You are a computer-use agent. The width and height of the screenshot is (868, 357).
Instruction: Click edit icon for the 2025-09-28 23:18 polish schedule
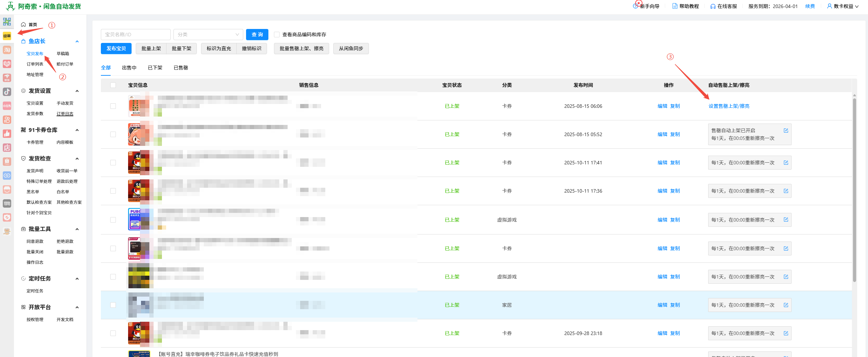coord(786,333)
